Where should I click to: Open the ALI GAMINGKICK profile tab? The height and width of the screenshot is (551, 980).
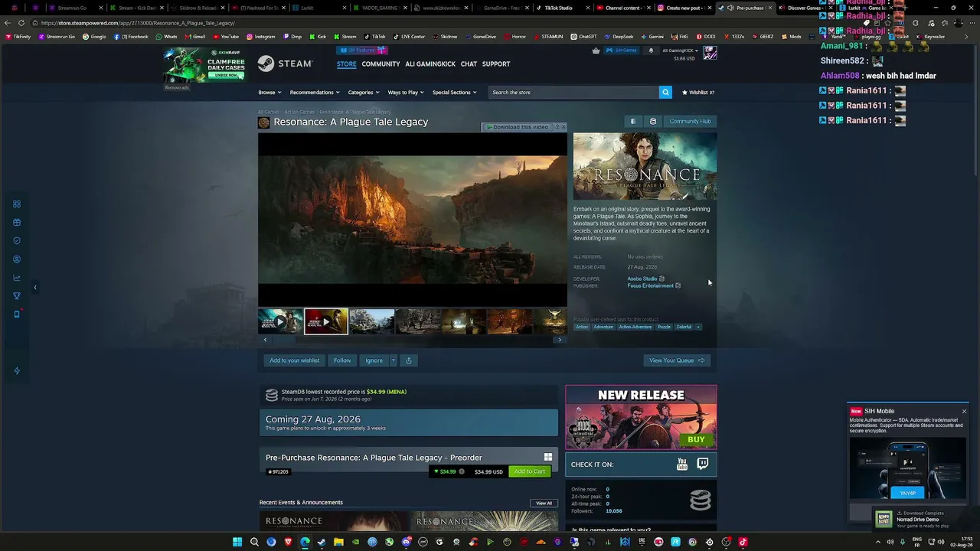coord(430,64)
